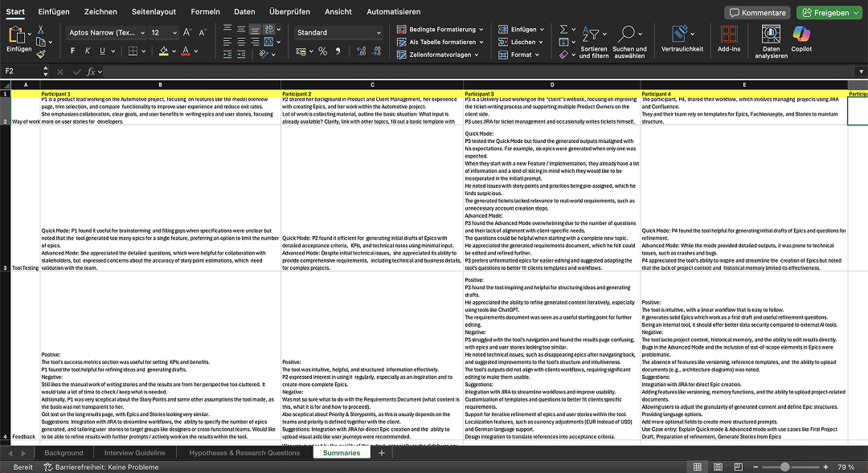868x473 pixels.
Task: Click the decrease indent icon
Action: click(227, 55)
